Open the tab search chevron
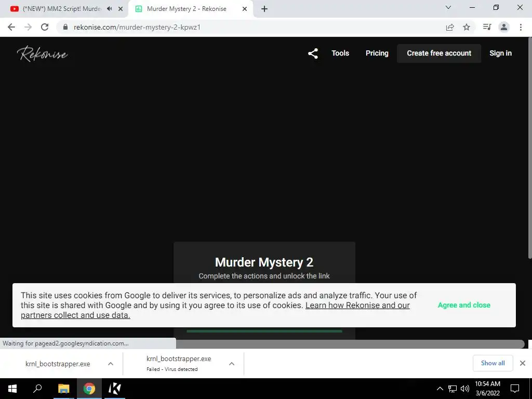532x399 pixels. point(448,7)
